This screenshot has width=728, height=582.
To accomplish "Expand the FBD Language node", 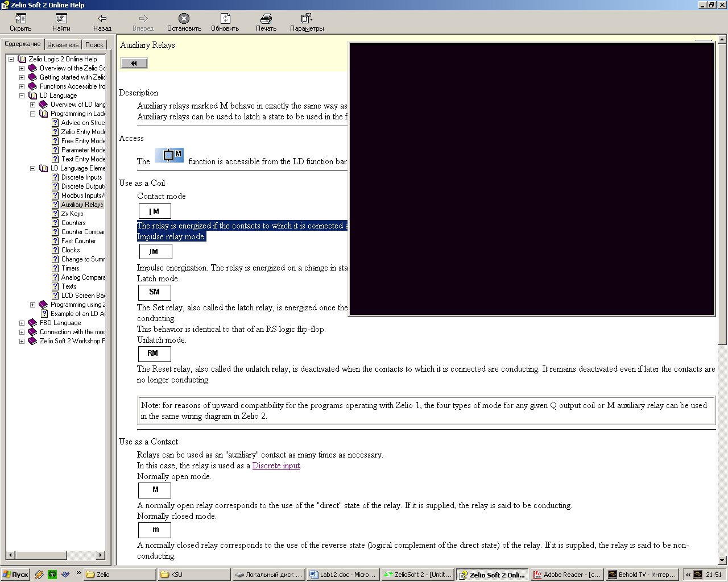I will pos(22,323).
